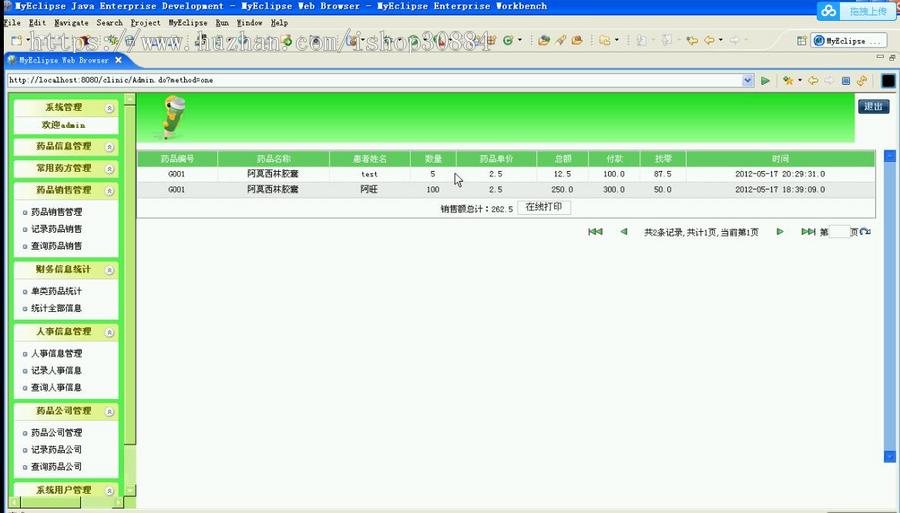Click the page number input box

(x=839, y=232)
